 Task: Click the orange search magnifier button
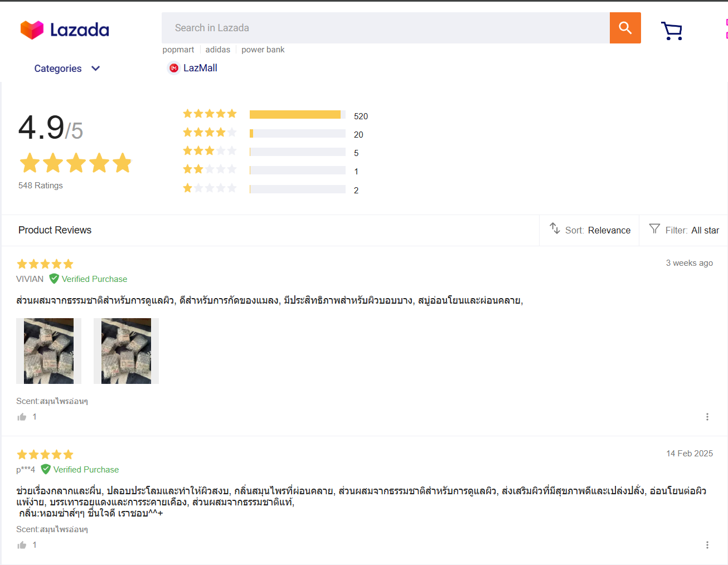[x=625, y=28]
